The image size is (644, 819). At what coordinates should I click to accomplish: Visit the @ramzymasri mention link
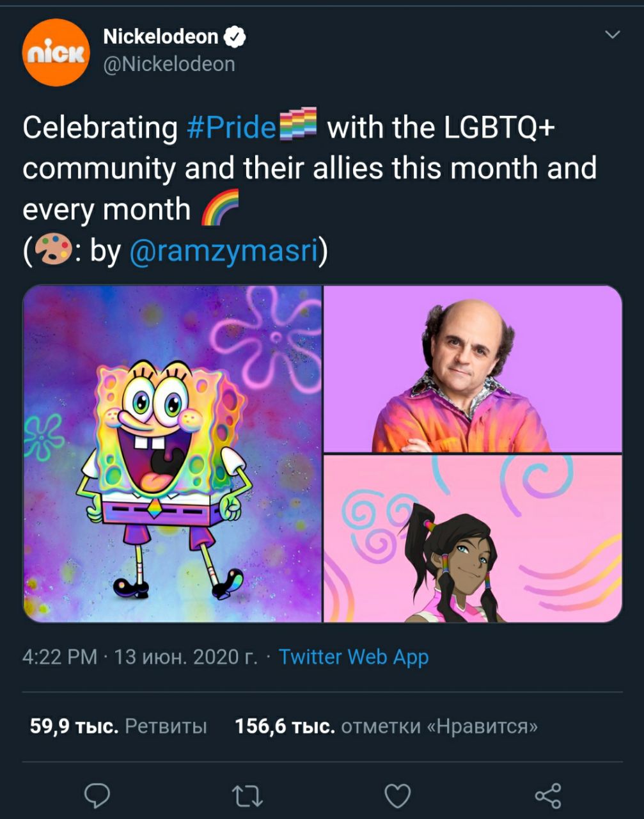point(224,250)
